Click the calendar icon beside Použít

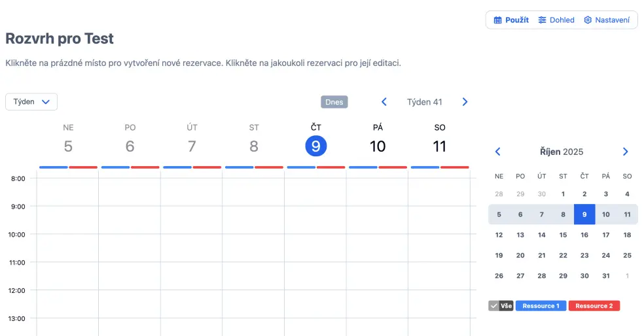[498, 20]
